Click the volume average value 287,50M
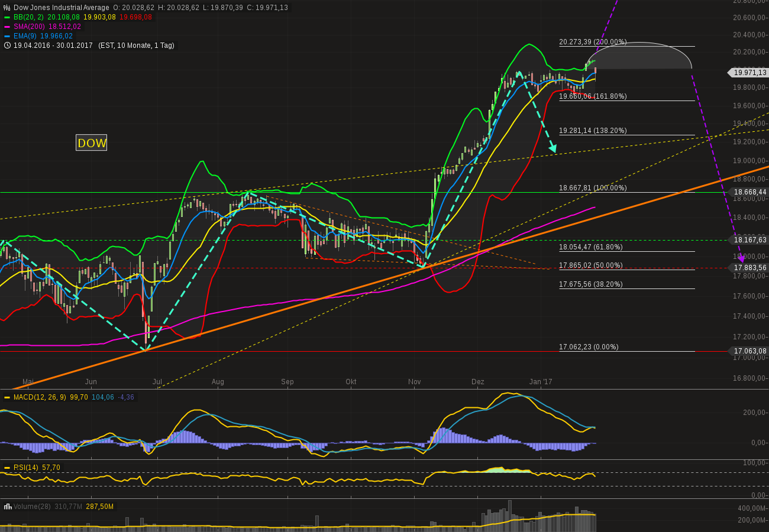Image resolution: width=769 pixels, height=532 pixels. (99, 507)
